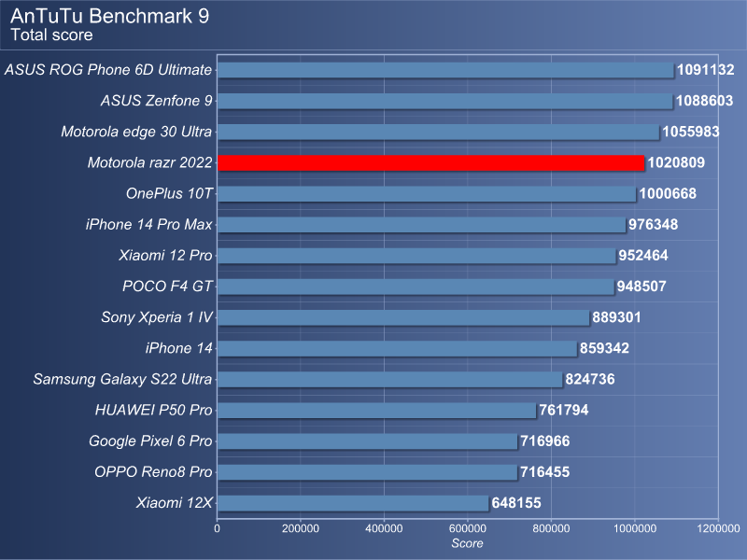Click the score value 1055983

(691, 132)
